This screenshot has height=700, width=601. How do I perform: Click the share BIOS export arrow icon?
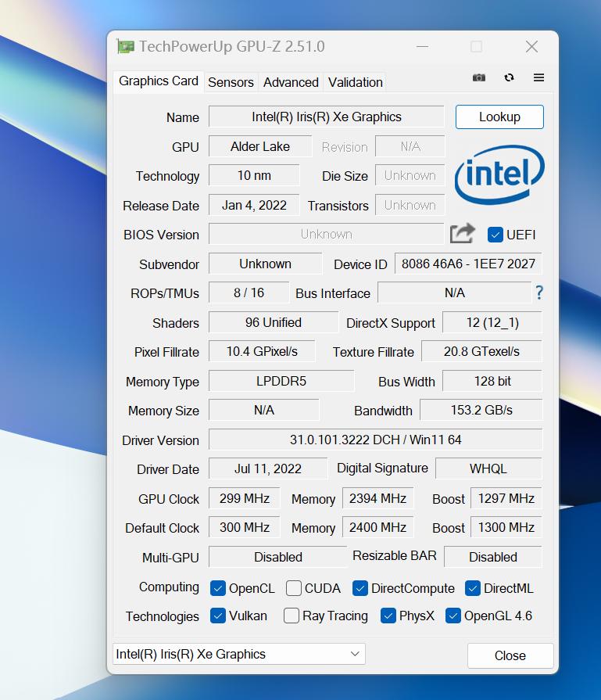point(462,234)
